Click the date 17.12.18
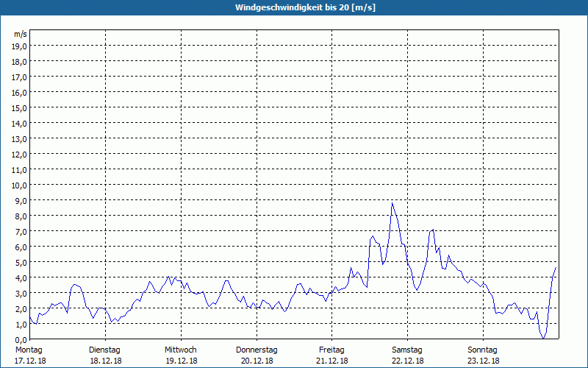Image resolution: width=588 pixels, height=368 pixels. pos(30,361)
